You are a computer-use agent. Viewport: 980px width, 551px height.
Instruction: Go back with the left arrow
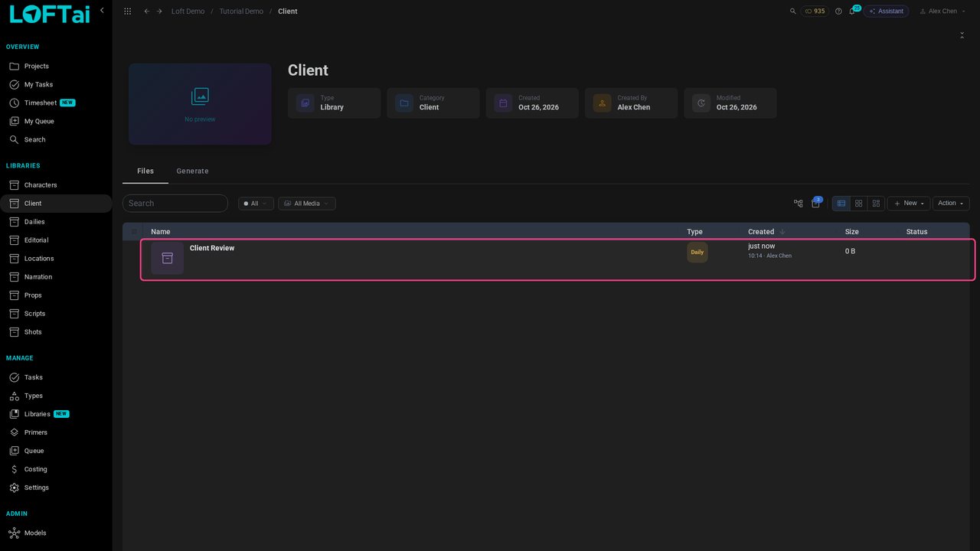click(146, 11)
